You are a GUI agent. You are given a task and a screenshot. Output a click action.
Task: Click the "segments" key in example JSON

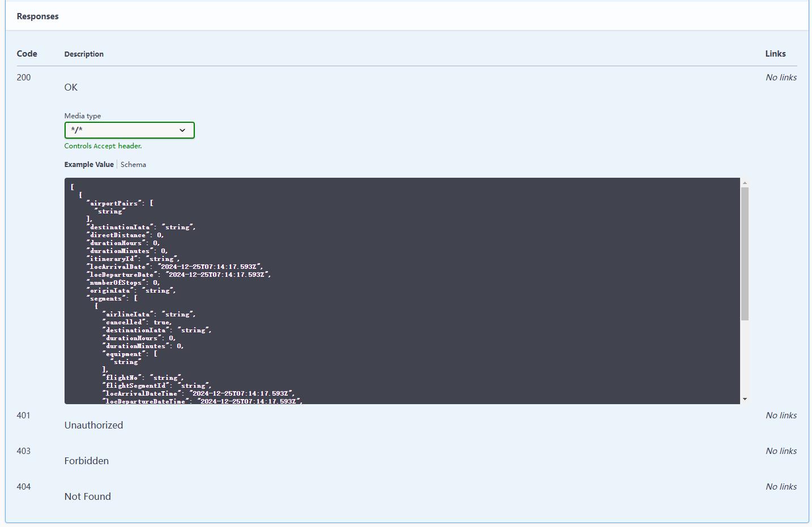point(106,298)
